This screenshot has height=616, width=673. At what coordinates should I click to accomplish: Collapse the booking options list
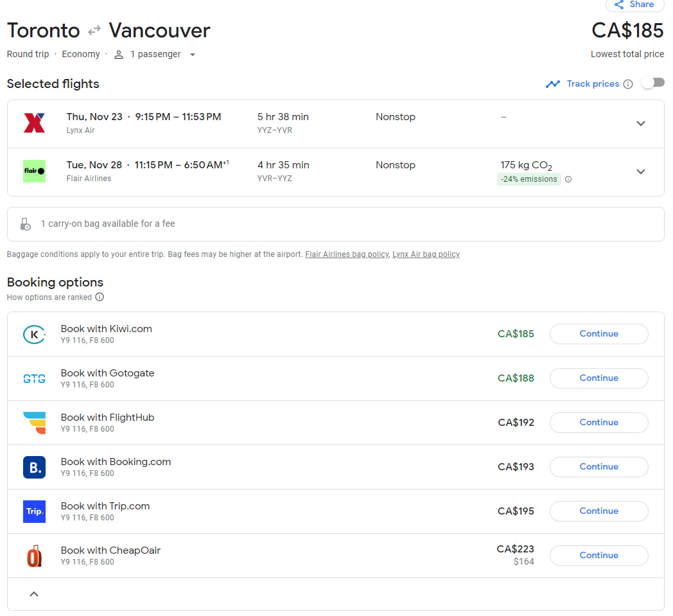(34, 594)
